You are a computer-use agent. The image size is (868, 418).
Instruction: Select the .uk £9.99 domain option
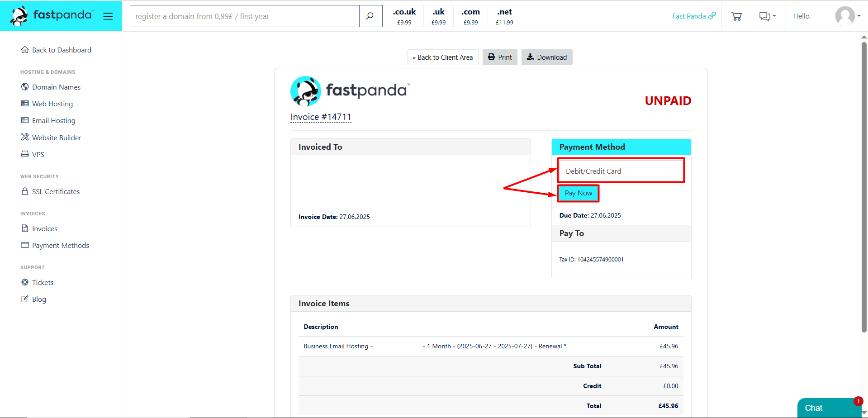(438, 16)
